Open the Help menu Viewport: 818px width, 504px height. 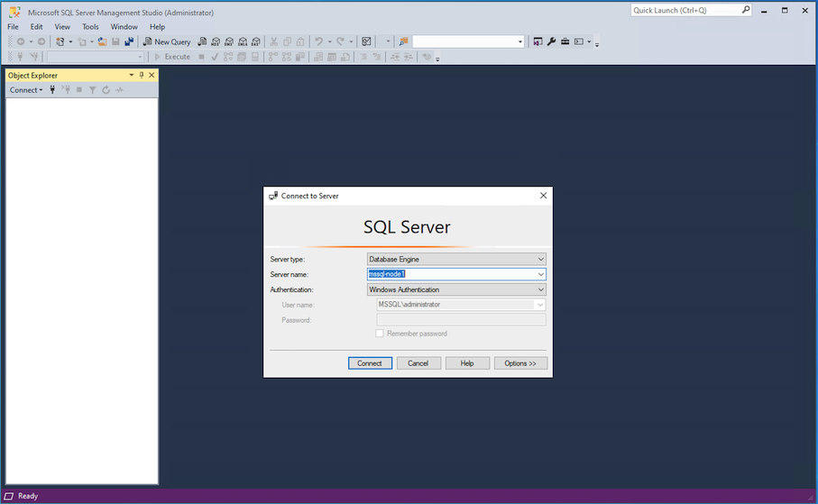click(x=157, y=27)
